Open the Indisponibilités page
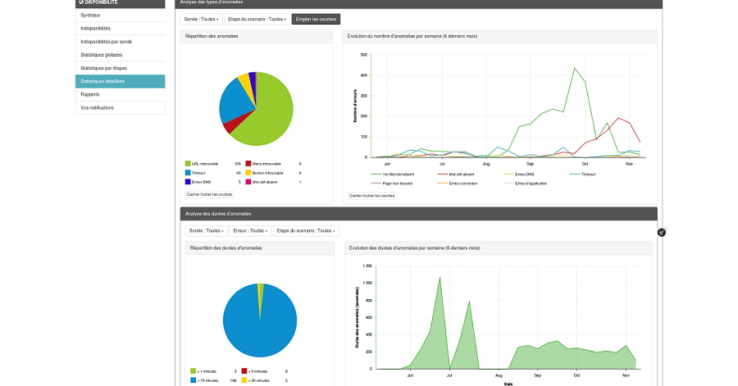738x386 pixels. point(120,28)
